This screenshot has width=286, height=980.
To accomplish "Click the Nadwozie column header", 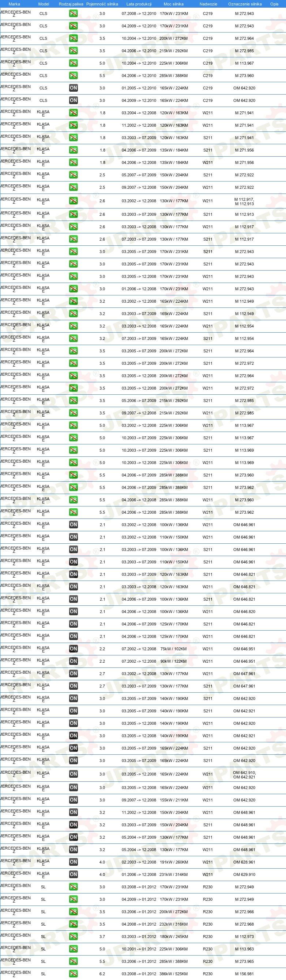I will [x=208, y=4].
